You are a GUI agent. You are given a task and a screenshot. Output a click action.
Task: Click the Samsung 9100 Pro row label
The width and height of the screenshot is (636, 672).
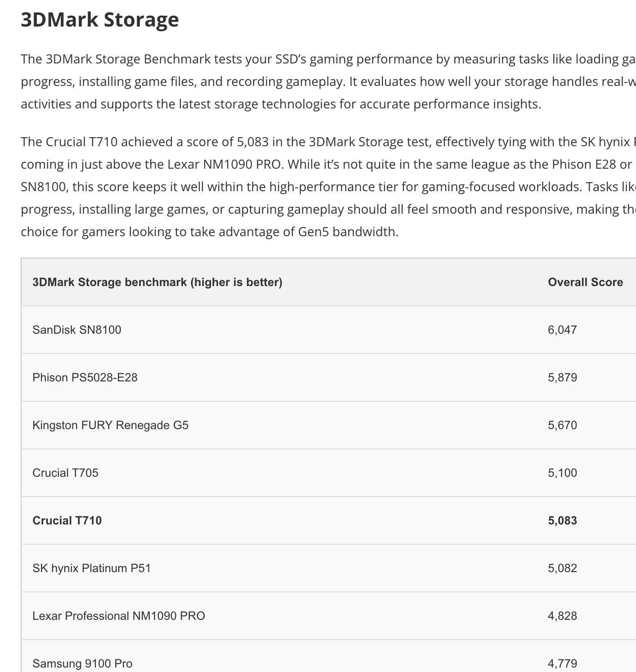82,663
